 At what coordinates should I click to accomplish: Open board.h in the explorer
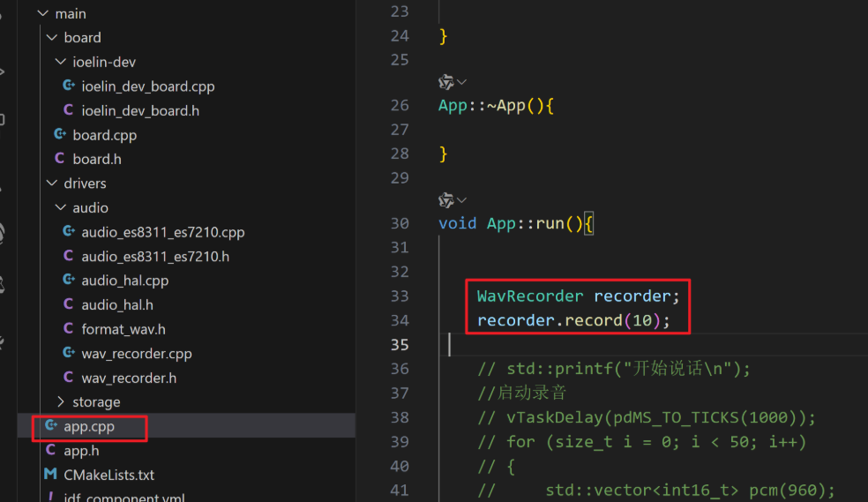coord(97,160)
